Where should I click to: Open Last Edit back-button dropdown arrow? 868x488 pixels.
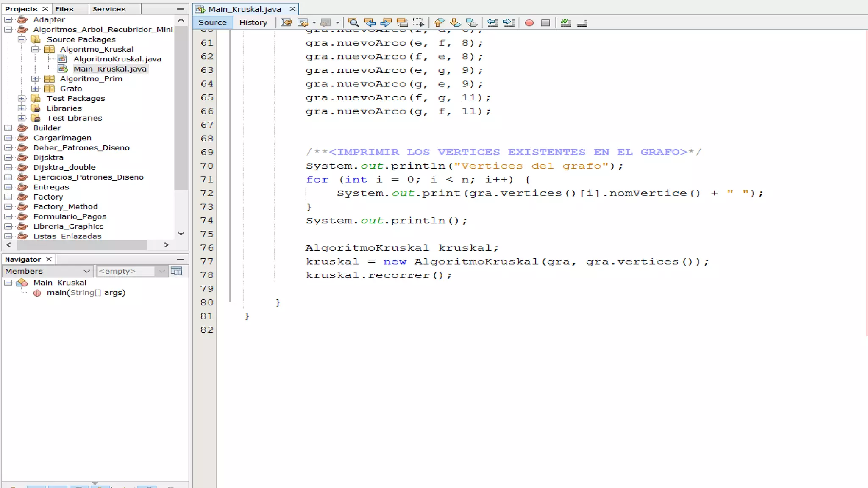[314, 23]
